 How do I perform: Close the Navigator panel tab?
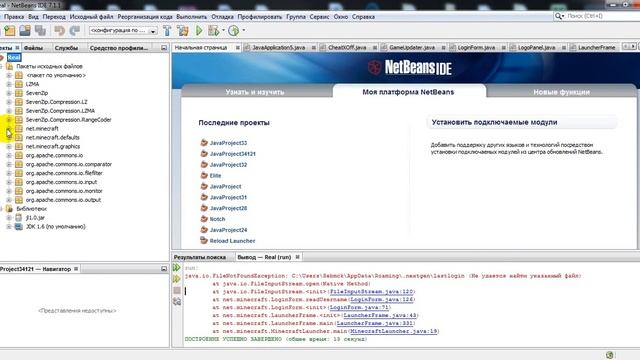click(76, 269)
